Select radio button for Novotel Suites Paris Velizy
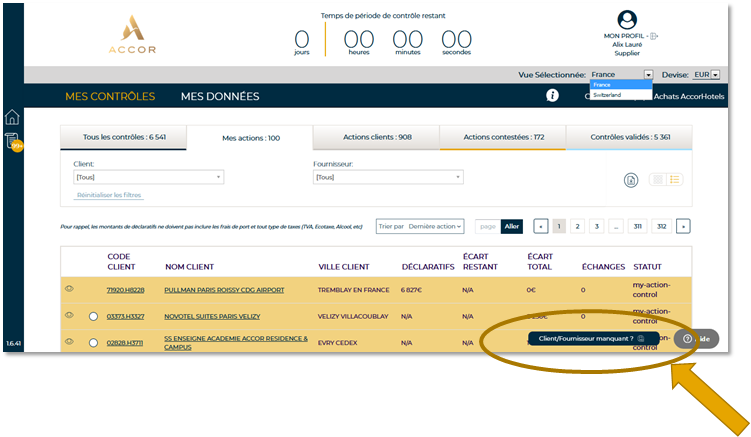This screenshot has height=437, width=751. [x=93, y=316]
